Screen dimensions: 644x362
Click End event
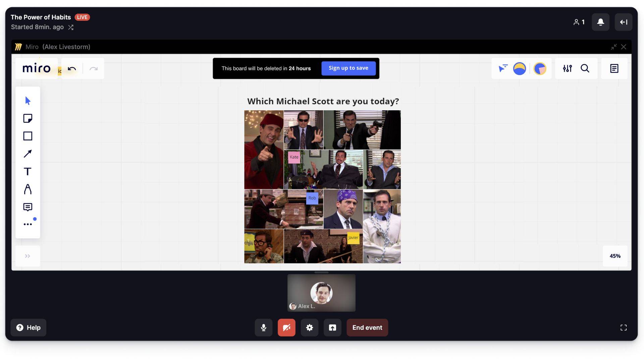[367, 327]
